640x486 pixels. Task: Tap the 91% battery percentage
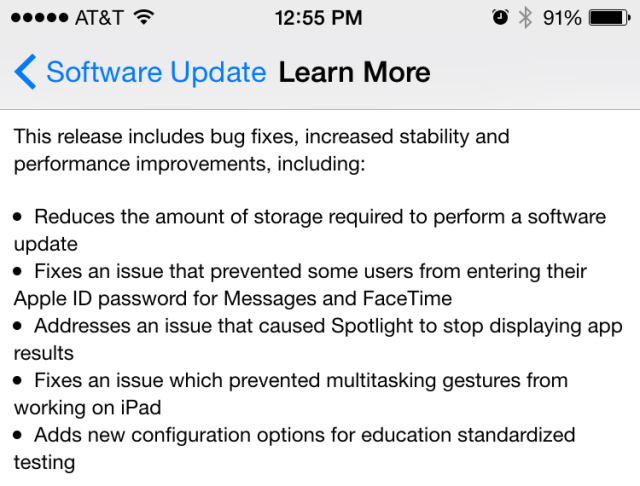562,18
